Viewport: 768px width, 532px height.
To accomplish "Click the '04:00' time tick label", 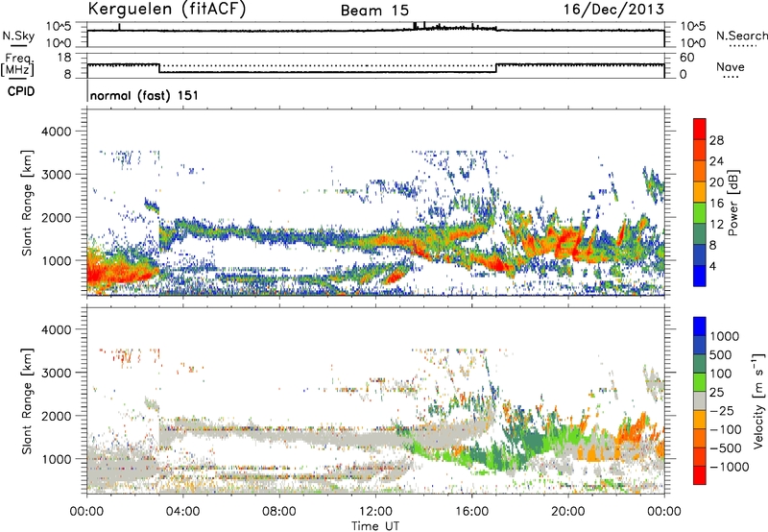I will [x=182, y=512].
